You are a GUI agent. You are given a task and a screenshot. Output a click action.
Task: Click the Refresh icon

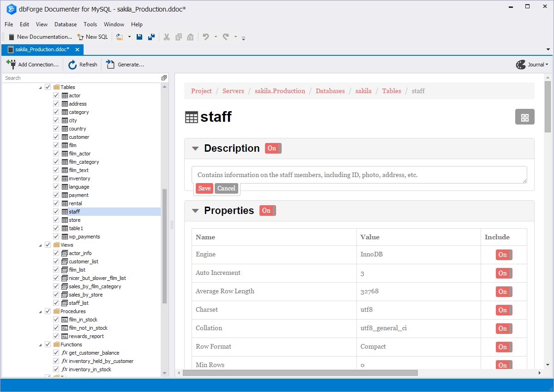pyautogui.click(x=72, y=65)
